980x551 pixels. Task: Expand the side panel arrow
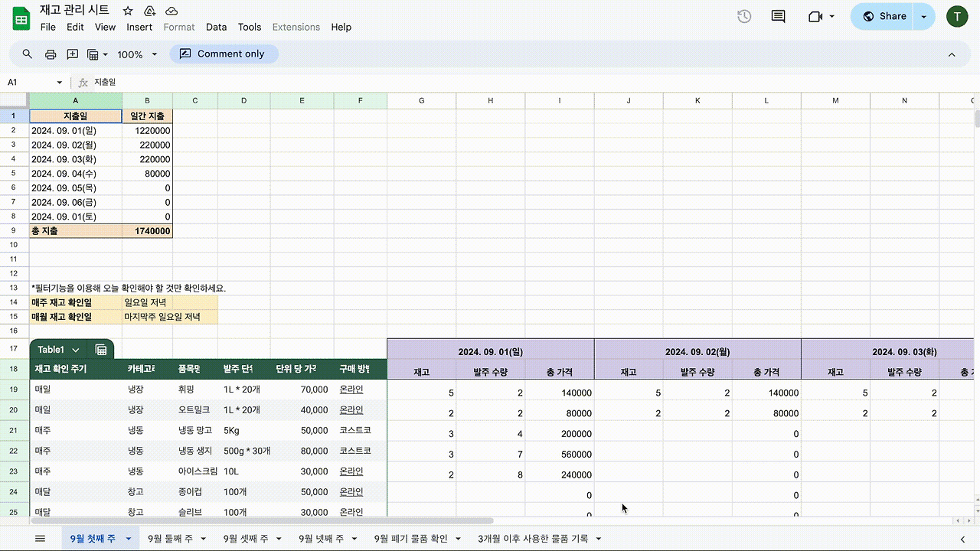coord(963,539)
